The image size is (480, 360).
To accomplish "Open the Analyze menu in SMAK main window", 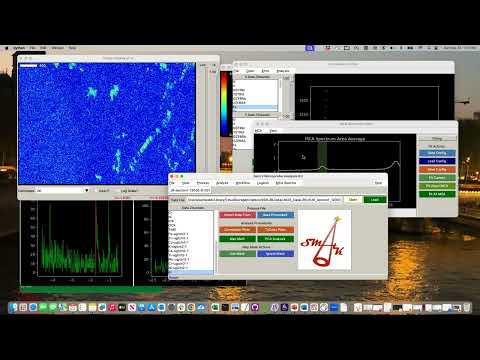I will [x=222, y=183].
